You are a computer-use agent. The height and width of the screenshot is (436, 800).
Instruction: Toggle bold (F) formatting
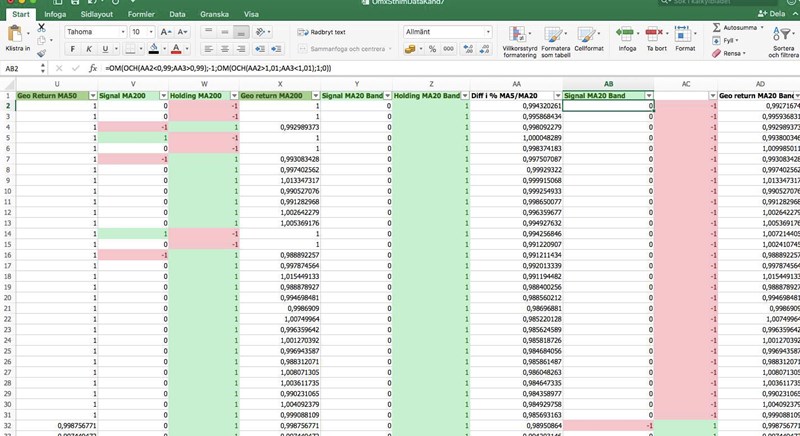(x=73, y=49)
